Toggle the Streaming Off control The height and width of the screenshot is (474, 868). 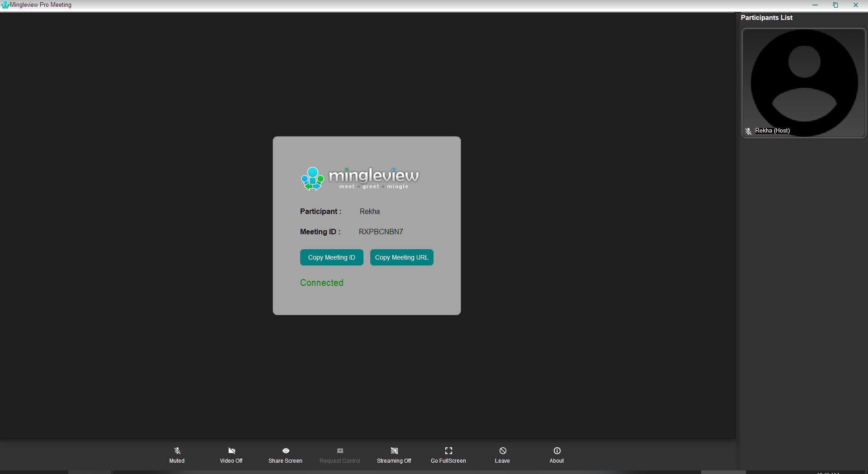pos(394,450)
